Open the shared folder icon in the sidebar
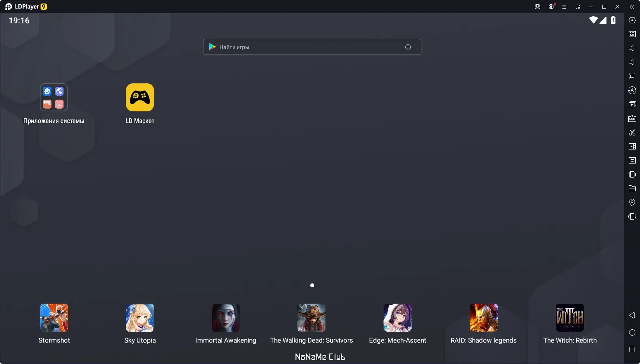The width and height of the screenshot is (640, 364). coord(632,188)
